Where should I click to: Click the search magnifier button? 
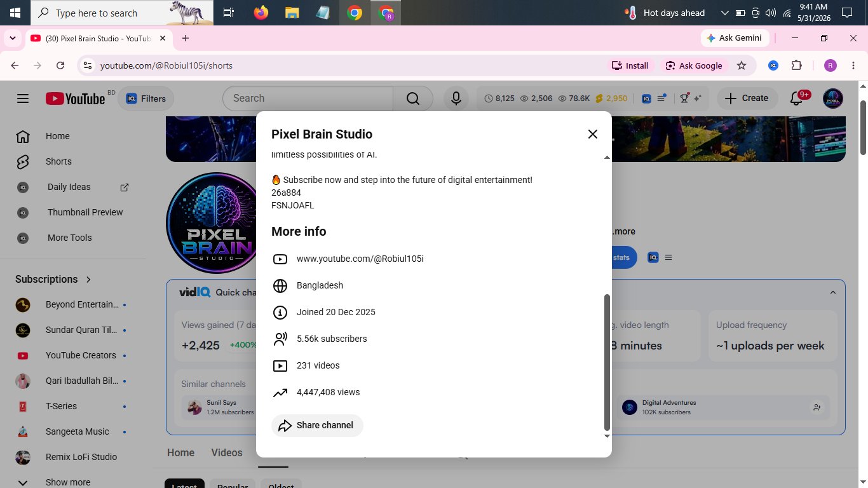pos(413,98)
